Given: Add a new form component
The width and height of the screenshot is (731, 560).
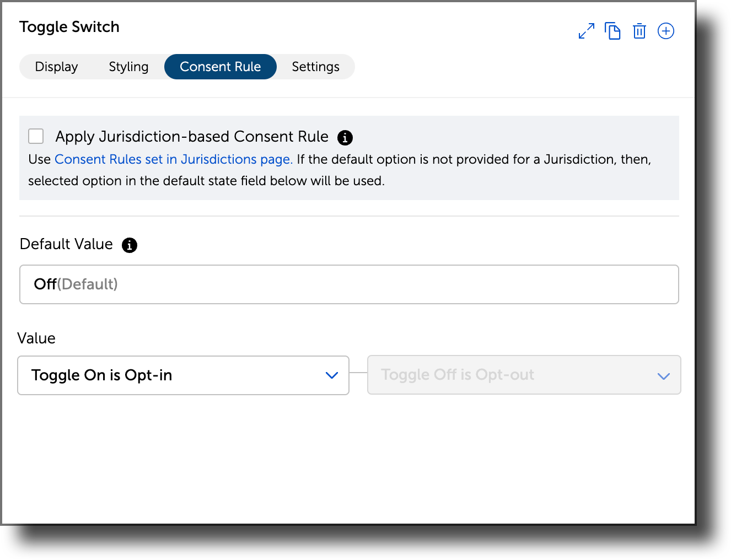Looking at the screenshot, I should point(665,31).
